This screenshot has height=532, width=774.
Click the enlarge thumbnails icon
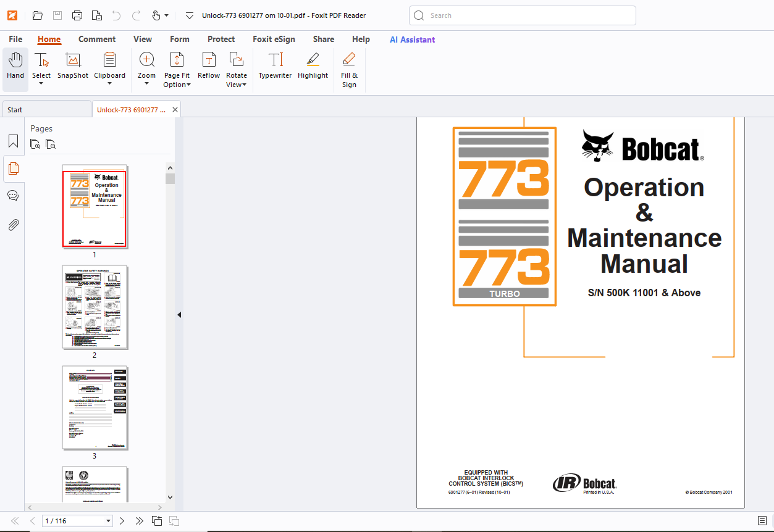pyautogui.click(x=36, y=144)
